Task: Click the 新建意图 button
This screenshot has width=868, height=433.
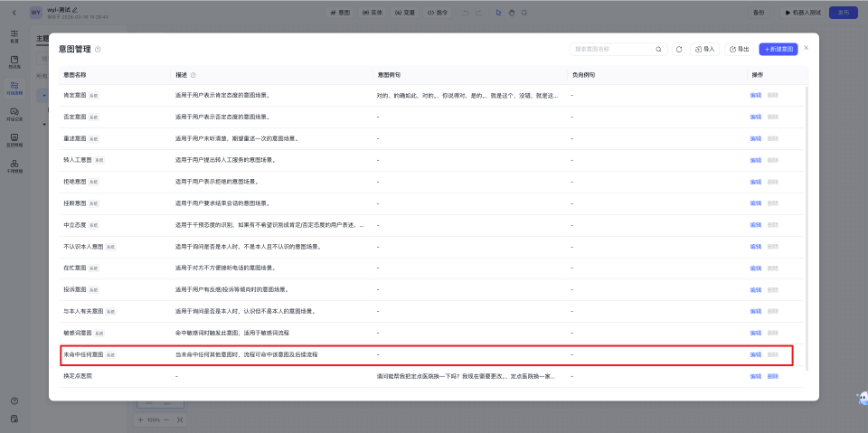Action: pyautogui.click(x=778, y=49)
